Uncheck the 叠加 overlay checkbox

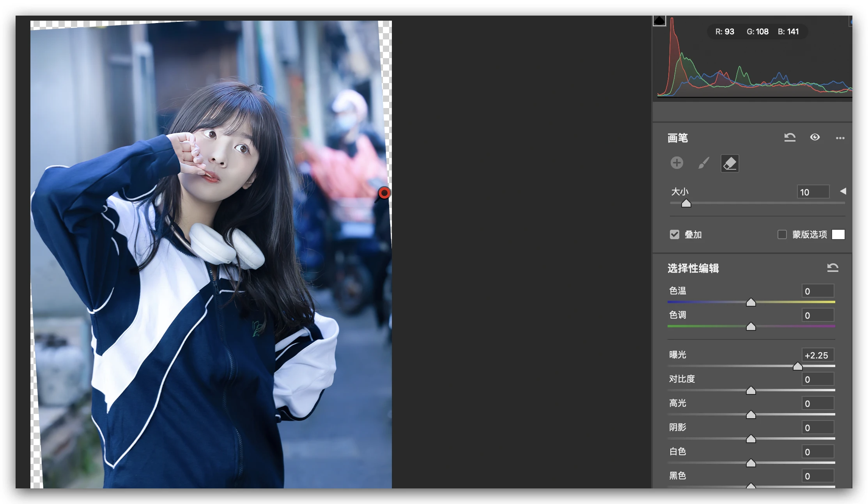[x=675, y=234]
